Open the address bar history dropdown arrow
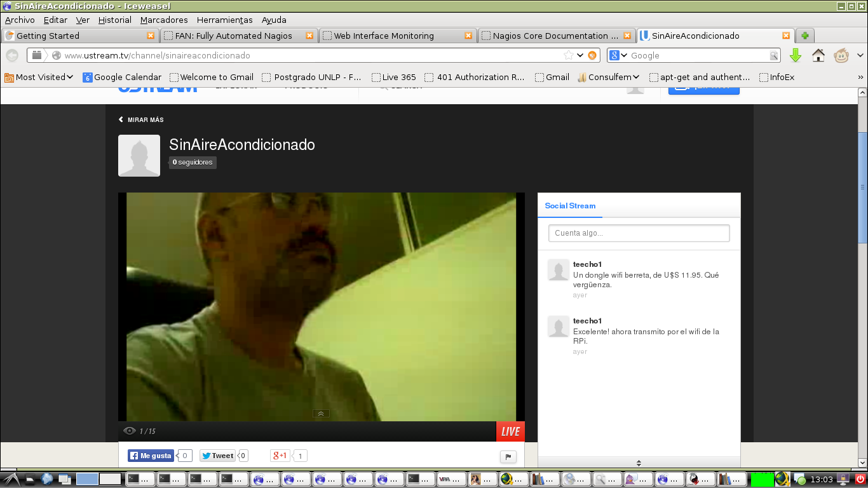 tap(580, 55)
